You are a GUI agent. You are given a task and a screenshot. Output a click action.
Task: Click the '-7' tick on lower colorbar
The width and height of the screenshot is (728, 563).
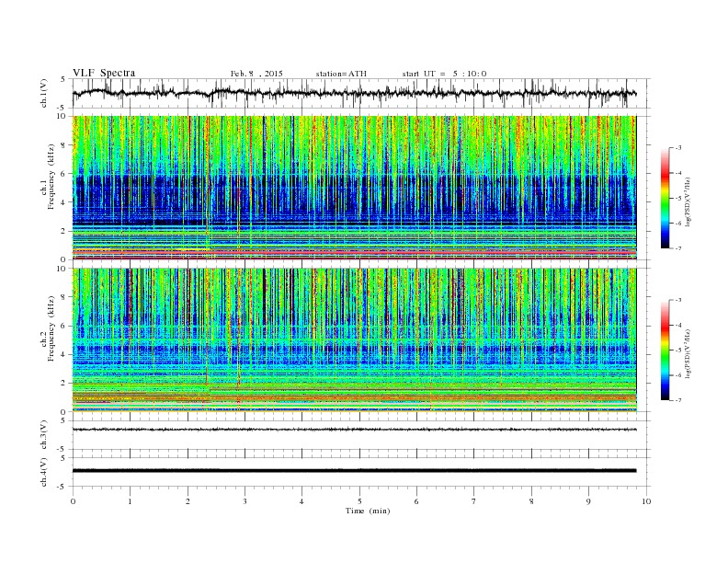click(678, 400)
